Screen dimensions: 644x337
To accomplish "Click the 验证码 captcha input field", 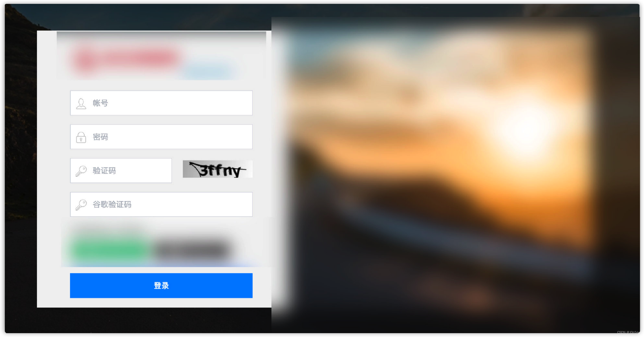I will pos(121,170).
